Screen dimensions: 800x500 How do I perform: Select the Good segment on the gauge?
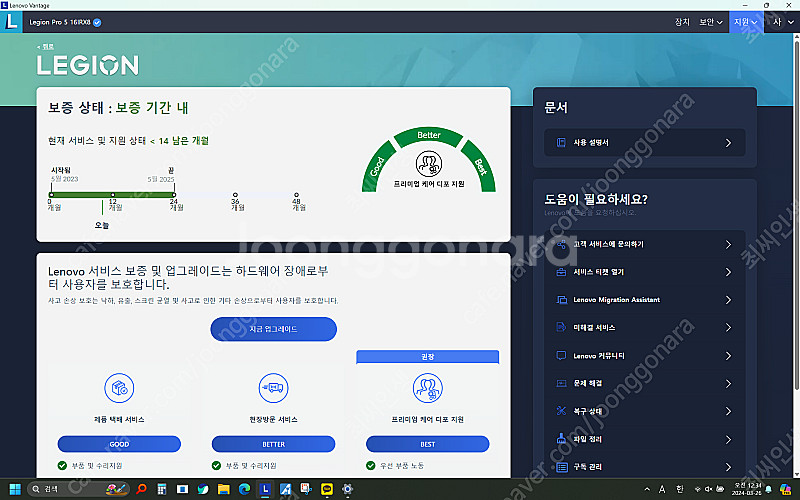pyautogui.click(x=377, y=167)
